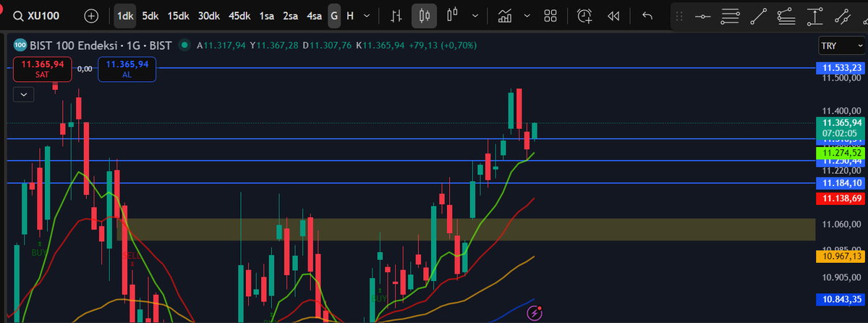Collapse the legend with the chevron button
Image resolution: width=868 pixels, height=323 pixels.
coord(24,93)
